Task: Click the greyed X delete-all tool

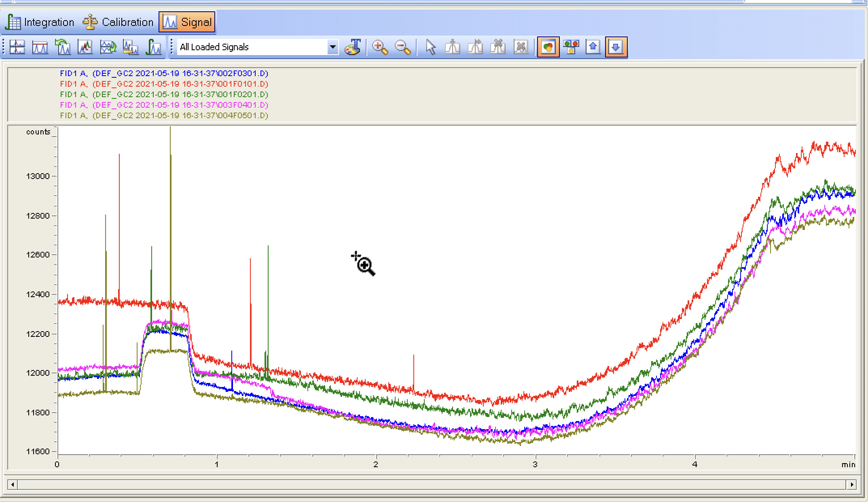Action: pos(521,47)
